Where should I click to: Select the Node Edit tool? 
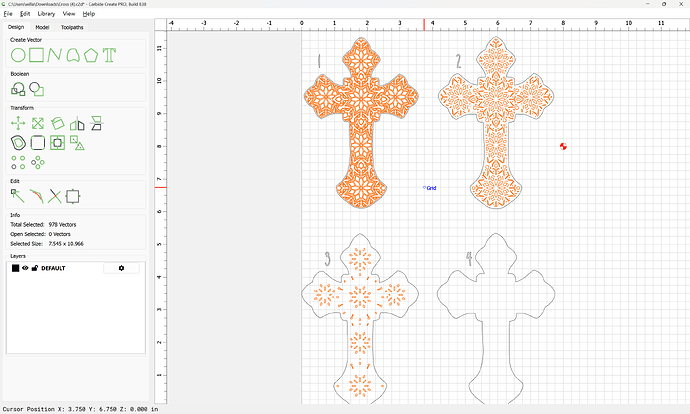point(17,195)
